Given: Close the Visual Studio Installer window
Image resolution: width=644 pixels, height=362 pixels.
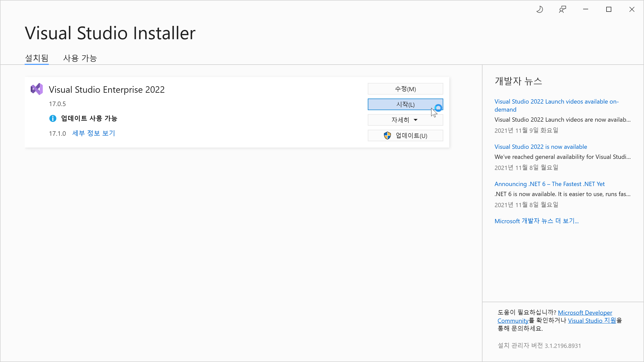Looking at the screenshot, I should point(632,10).
